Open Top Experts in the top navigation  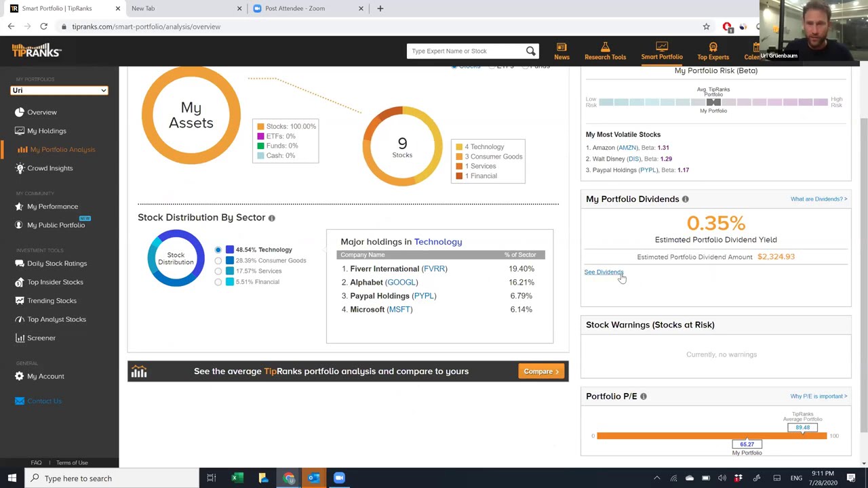pyautogui.click(x=713, y=51)
